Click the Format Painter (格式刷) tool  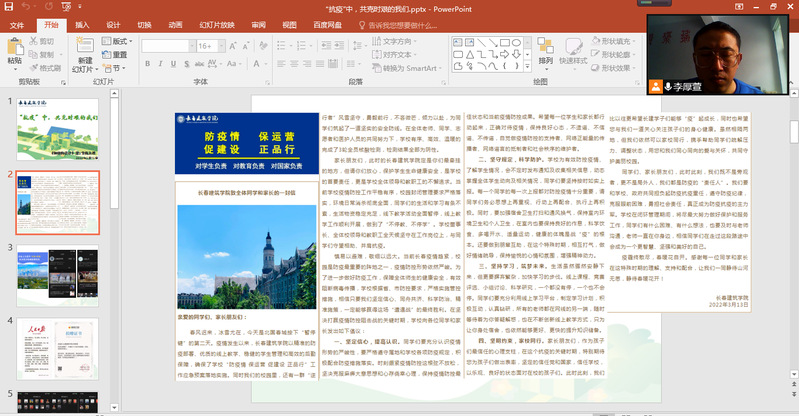tap(44, 67)
